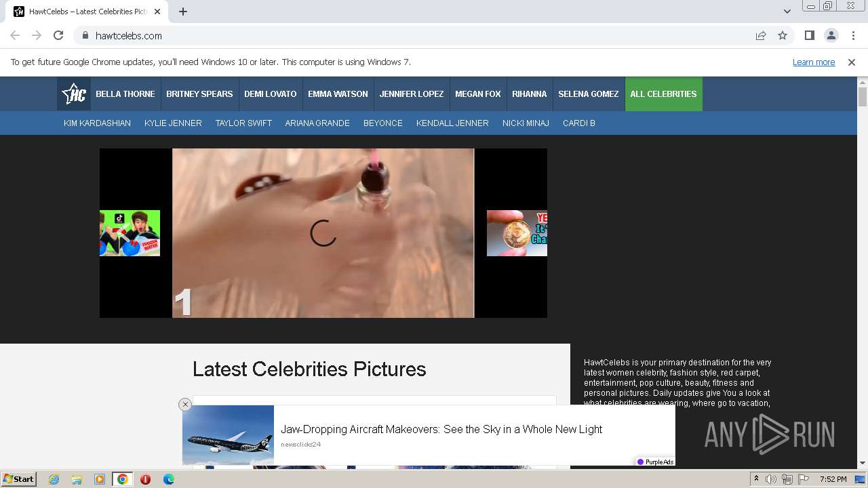The image size is (868, 488).
Task: Go to TAYLOR SWIFT link
Action: pos(243,123)
